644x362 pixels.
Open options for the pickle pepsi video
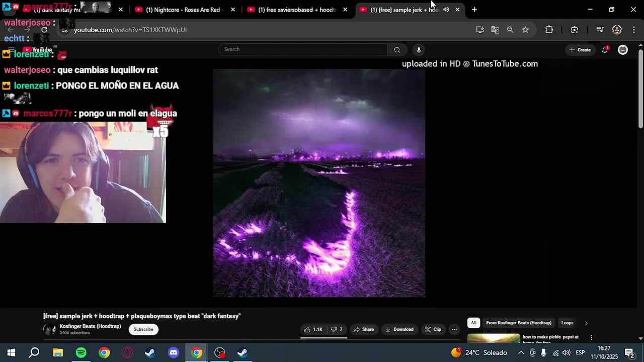tap(591, 337)
